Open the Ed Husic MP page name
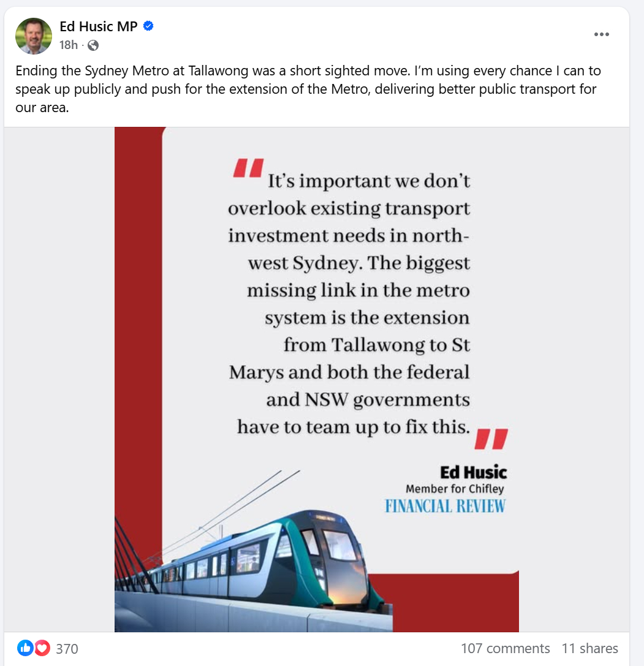Image resolution: width=644 pixels, height=666 pixels. (99, 26)
